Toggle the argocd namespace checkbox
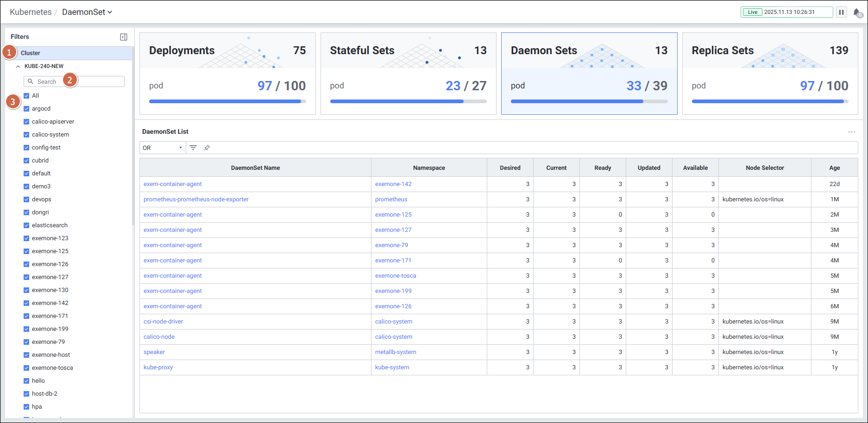This screenshot has width=868, height=423. tap(26, 109)
